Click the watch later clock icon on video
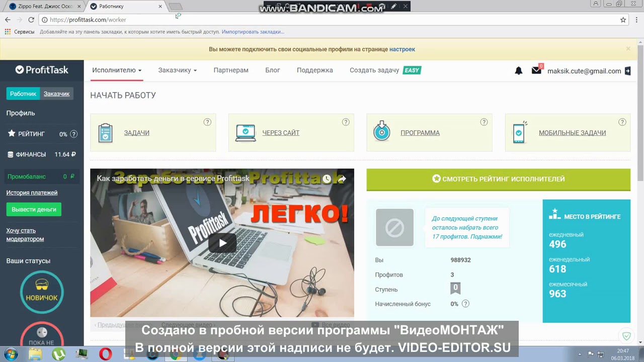 [327, 179]
